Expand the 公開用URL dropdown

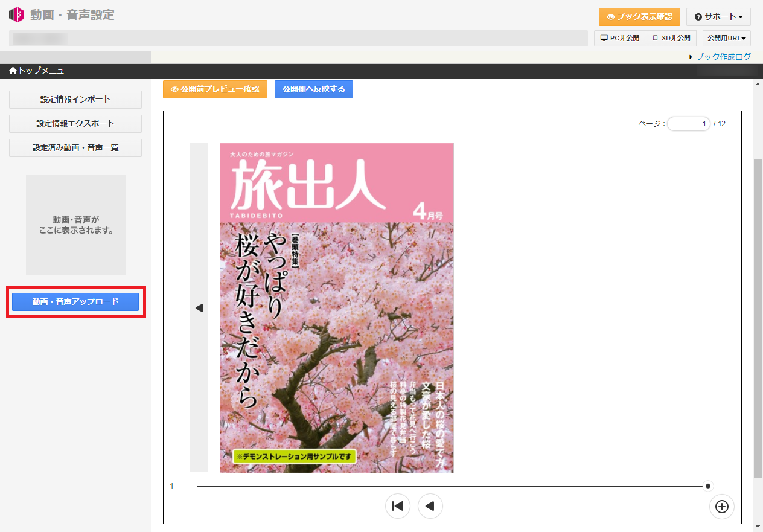726,38
